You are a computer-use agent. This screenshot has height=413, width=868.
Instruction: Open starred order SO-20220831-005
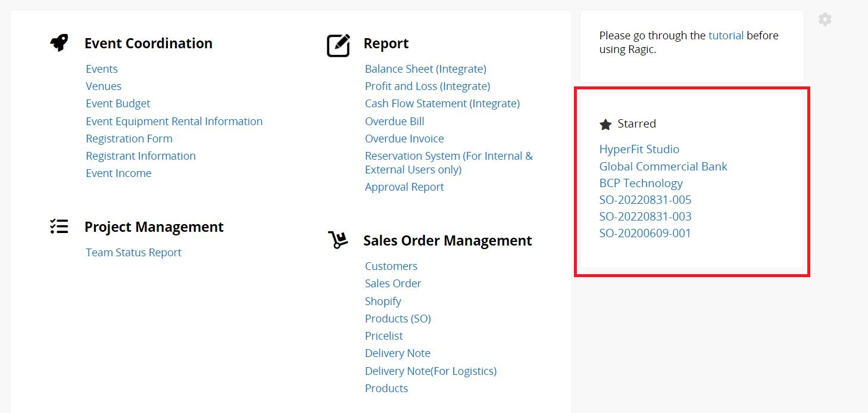click(645, 200)
